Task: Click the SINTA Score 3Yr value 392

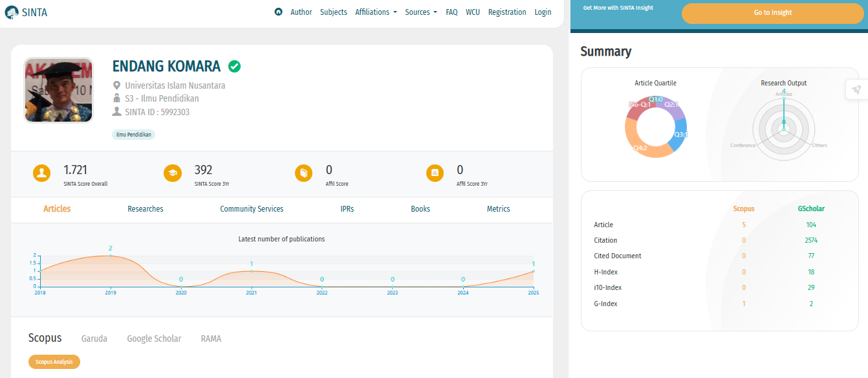Action: coord(204,170)
